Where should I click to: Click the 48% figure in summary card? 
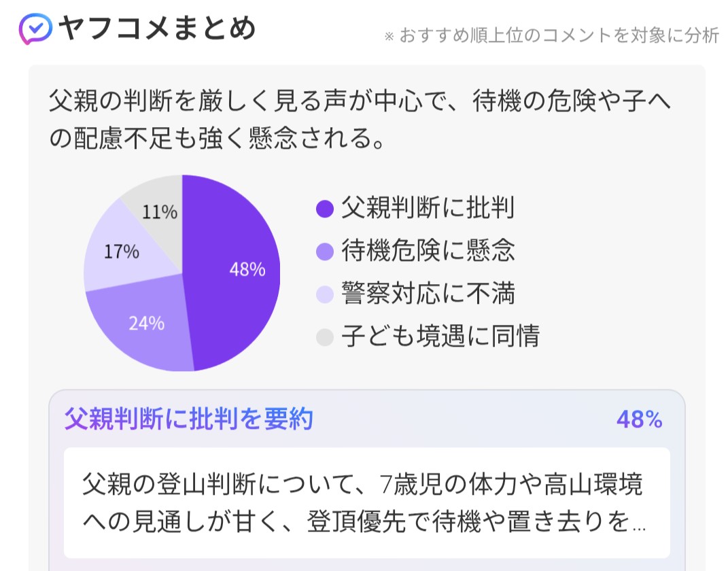[x=640, y=419]
